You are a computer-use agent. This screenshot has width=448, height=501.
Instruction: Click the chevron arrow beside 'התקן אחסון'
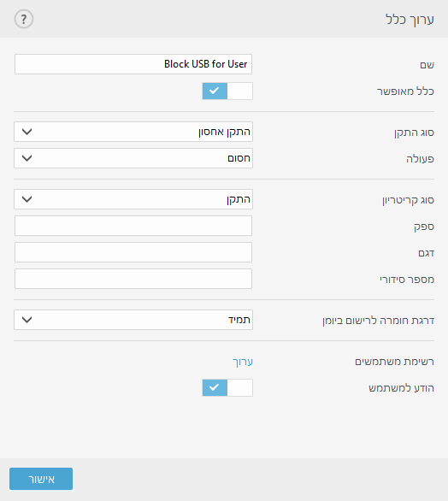point(27,132)
